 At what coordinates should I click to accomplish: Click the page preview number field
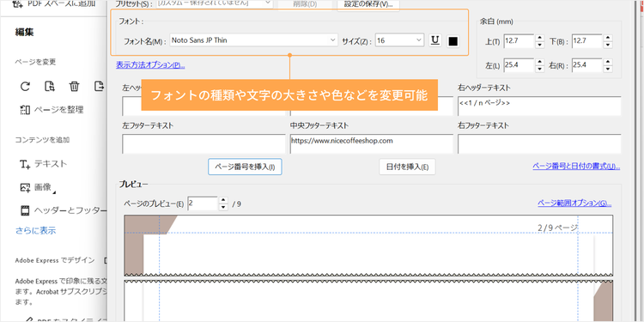click(203, 204)
